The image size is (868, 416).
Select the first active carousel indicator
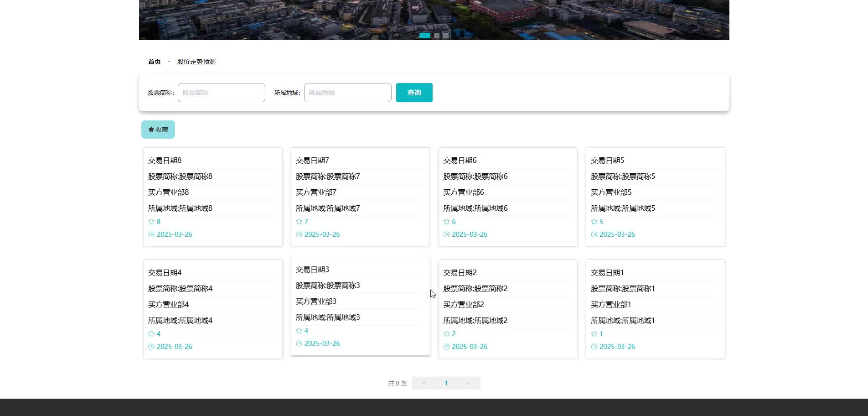tap(425, 36)
